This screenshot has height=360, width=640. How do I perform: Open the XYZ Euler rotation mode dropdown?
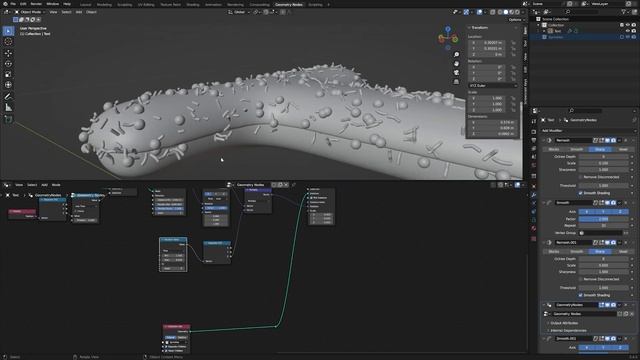pos(493,86)
